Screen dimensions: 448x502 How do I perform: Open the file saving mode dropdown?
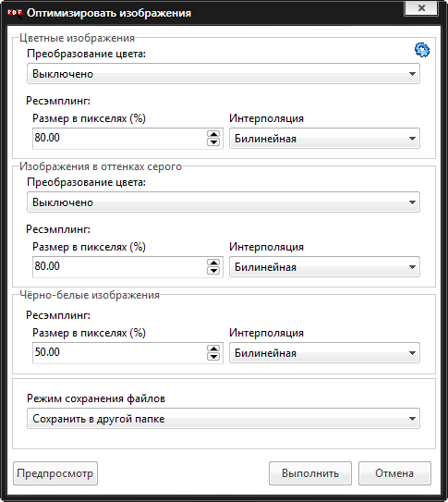pos(224,419)
